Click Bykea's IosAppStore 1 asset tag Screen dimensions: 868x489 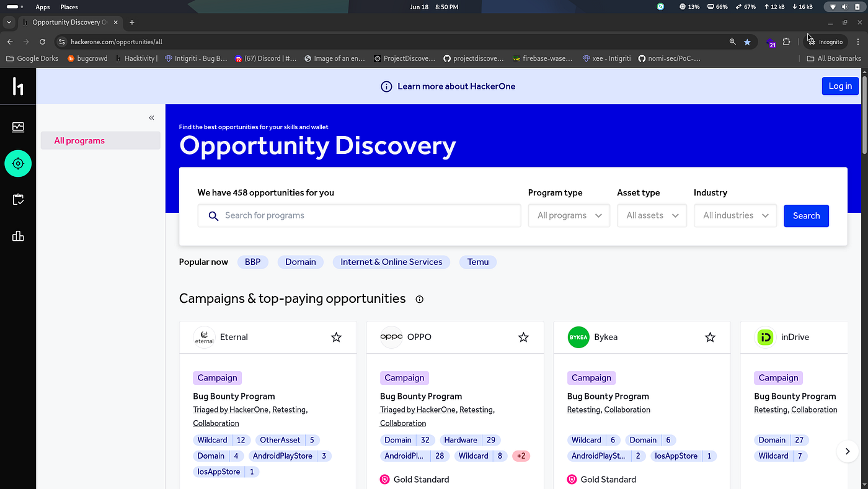(683, 455)
